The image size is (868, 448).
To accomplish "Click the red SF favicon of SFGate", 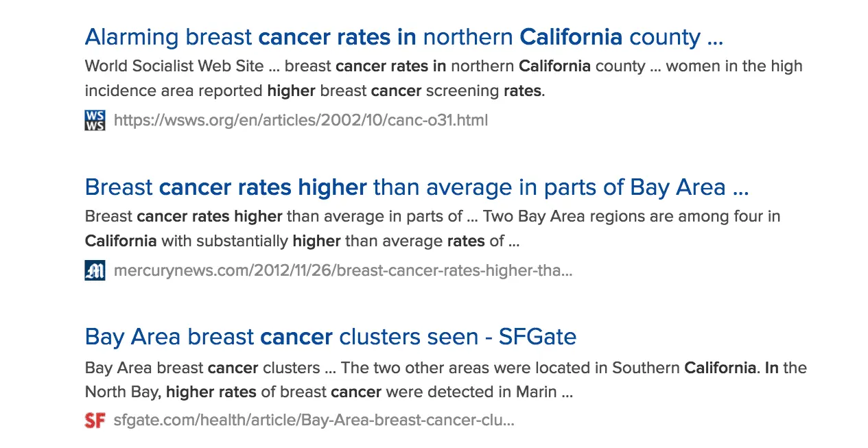I will click(95, 420).
